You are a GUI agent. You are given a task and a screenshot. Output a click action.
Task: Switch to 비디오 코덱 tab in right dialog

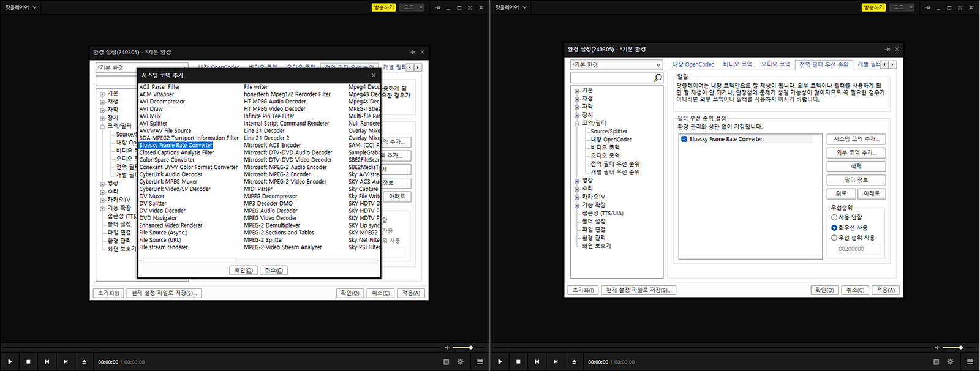[737, 64]
